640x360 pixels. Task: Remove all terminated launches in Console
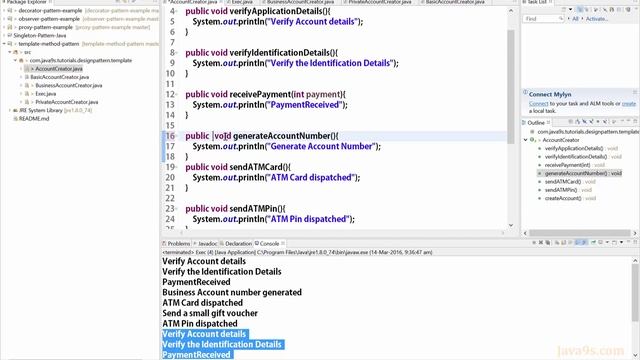point(548,242)
